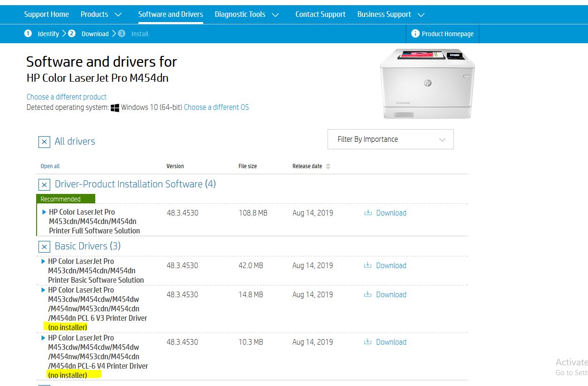Click the download icon for PCL-6 V4 driver
Image resolution: width=588 pixels, height=386 pixels.
(368, 342)
